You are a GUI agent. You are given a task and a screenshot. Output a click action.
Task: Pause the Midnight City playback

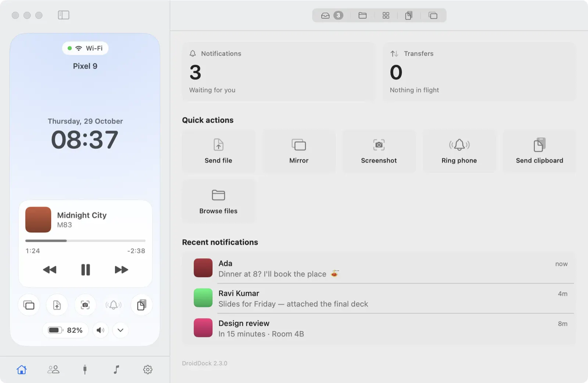(x=86, y=270)
